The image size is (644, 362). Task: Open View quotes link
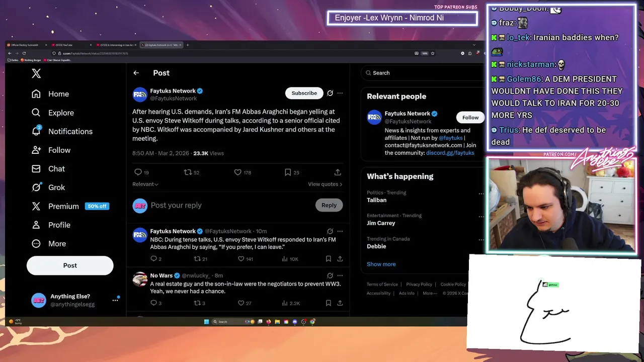coord(325,184)
